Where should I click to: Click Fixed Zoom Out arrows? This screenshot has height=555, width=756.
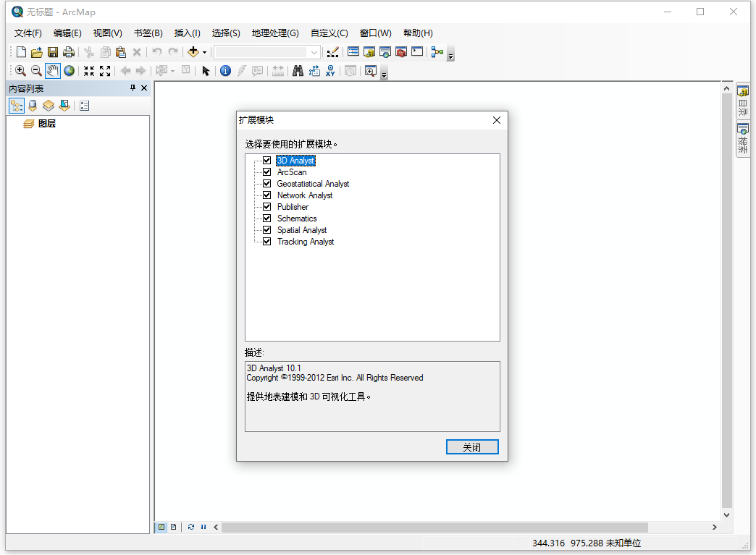[x=105, y=71]
